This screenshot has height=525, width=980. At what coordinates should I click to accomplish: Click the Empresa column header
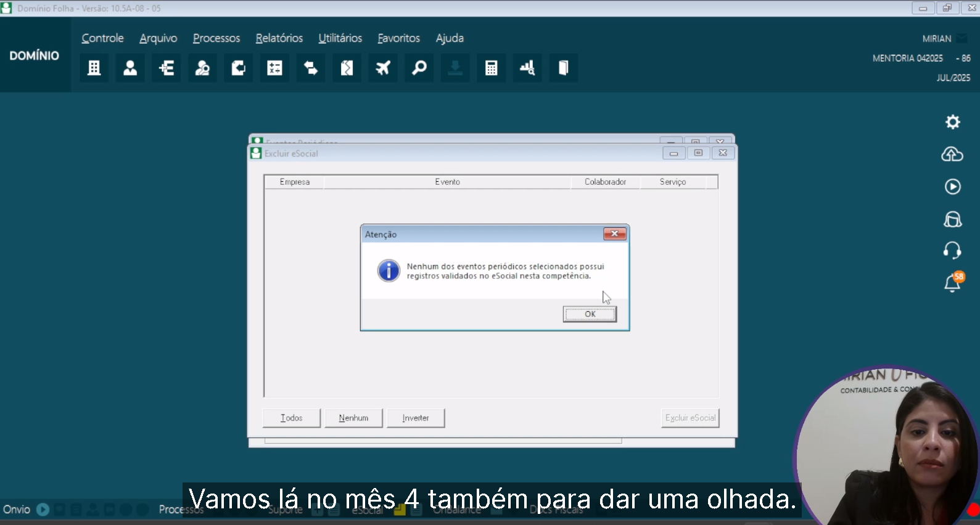295,182
